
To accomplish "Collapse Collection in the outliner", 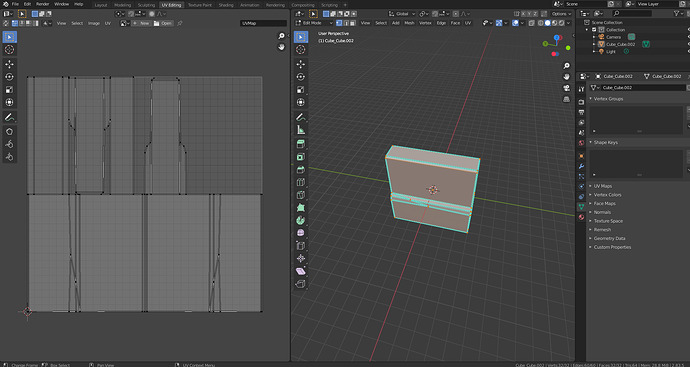I will pyautogui.click(x=587, y=30).
